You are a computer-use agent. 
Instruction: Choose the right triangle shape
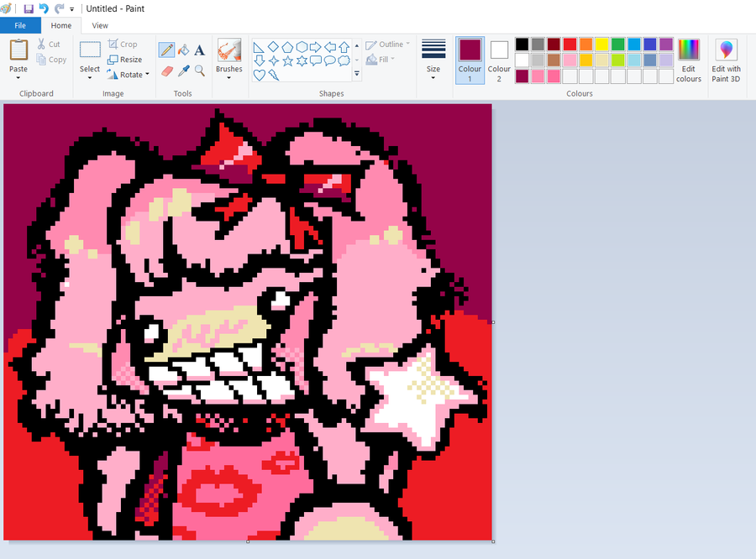click(x=259, y=47)
